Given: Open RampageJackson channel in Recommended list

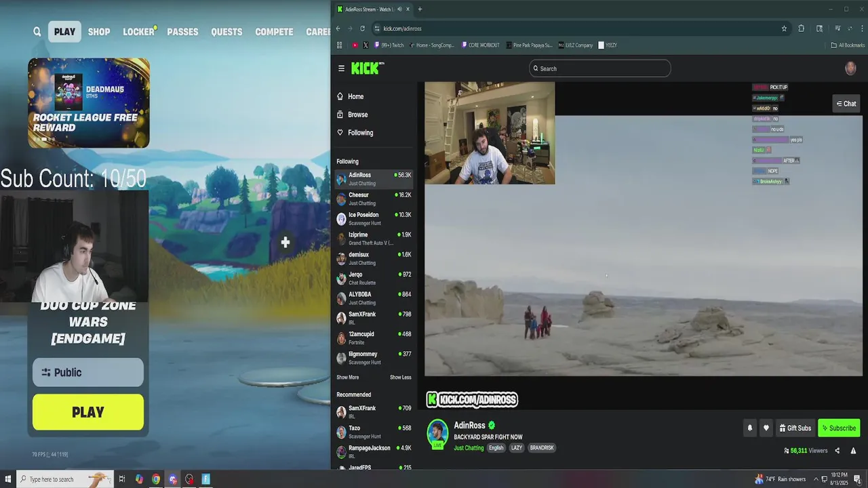Looking at the screenshot, I should (374, 452).
